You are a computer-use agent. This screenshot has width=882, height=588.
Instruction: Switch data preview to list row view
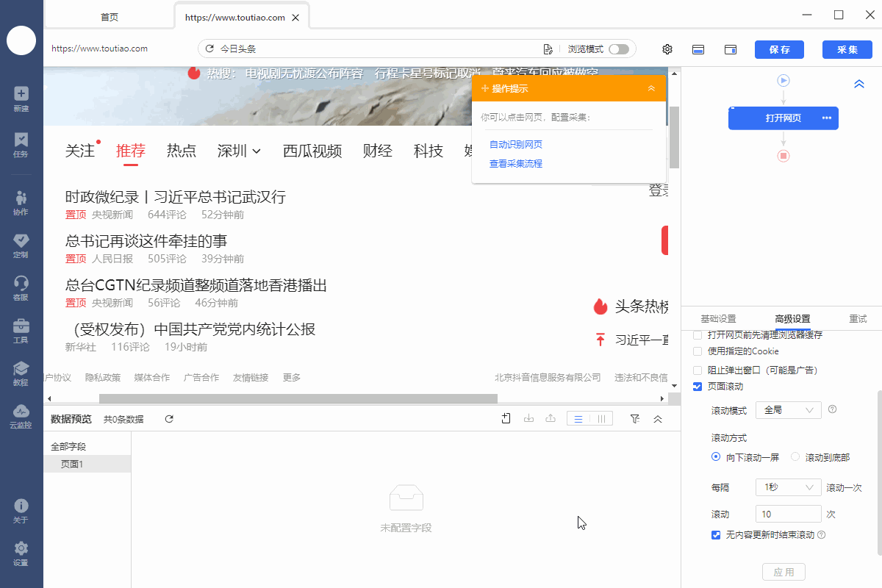tap(578, 419)
